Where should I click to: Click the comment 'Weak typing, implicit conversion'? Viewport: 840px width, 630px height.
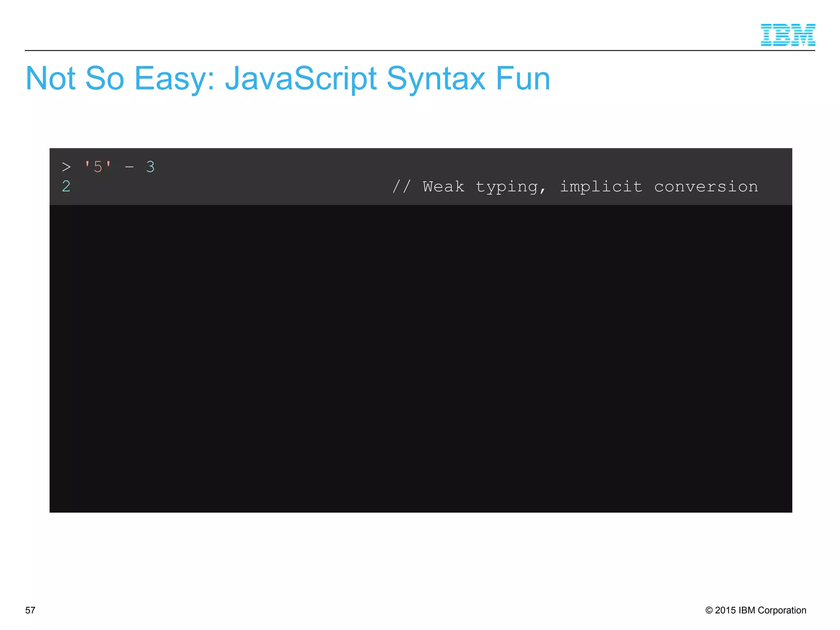tap(575, 187)
